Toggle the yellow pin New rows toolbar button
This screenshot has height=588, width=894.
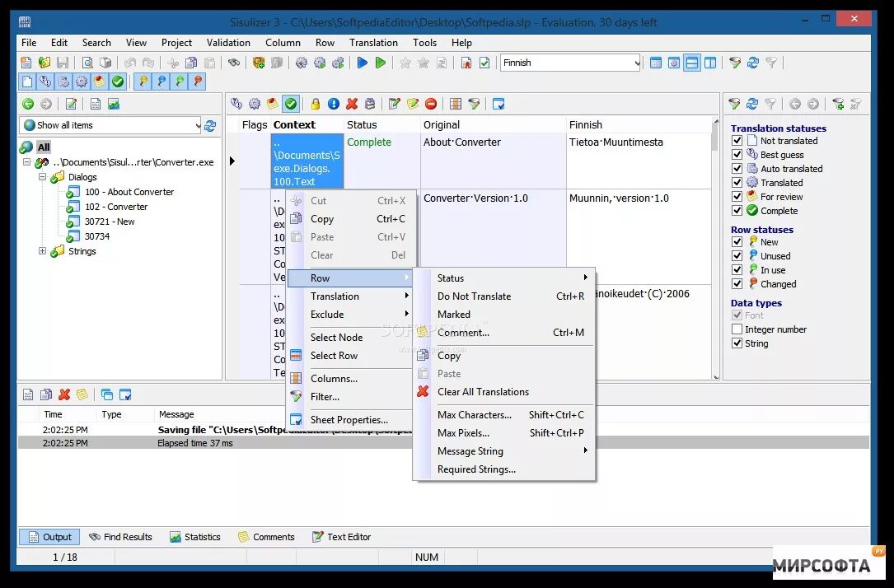point(143,82)
